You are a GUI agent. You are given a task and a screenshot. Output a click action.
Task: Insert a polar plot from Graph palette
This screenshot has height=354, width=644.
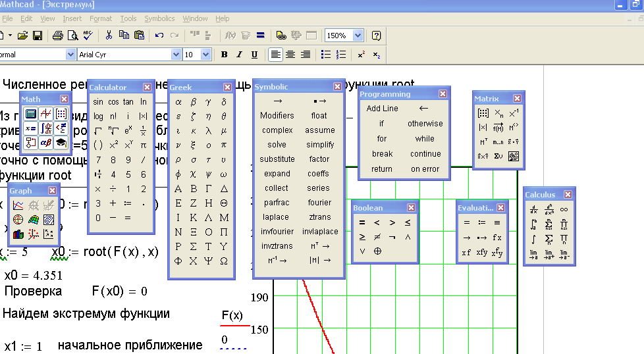click(x=18, y=220)
